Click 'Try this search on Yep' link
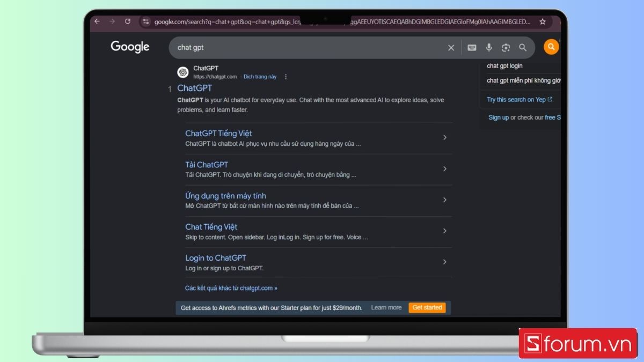 click(519, 100)
